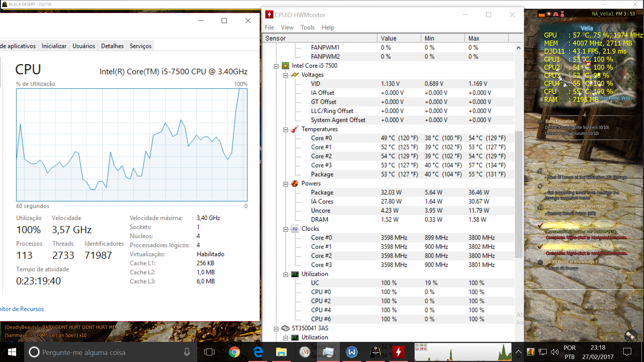Click the drive Utilization graph icon
This screenshot has width=644, height=362.
coord(295,337)
